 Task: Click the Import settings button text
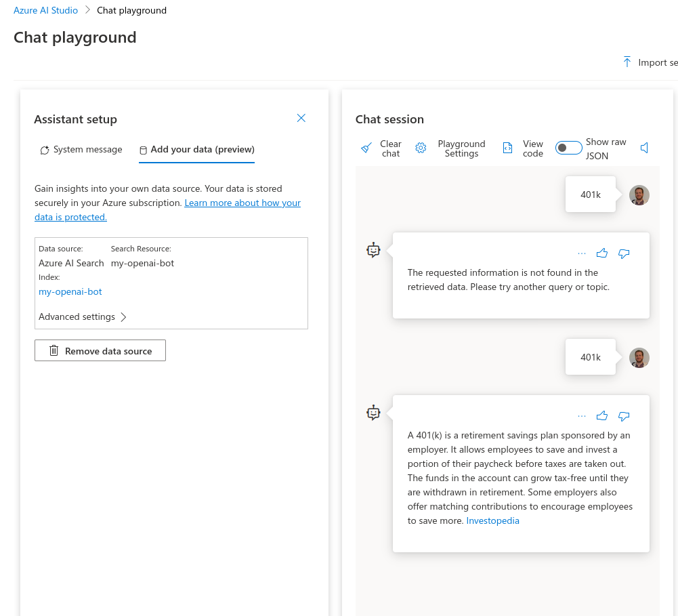pos(658,63)
